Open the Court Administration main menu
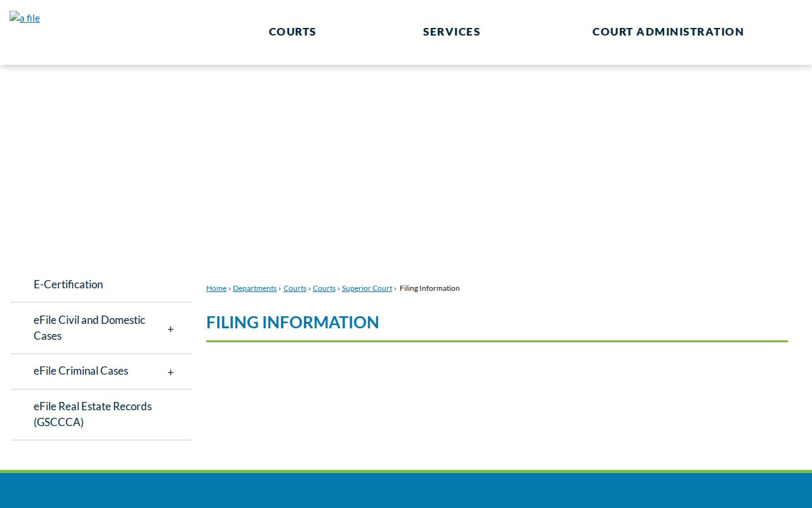Screen dimensions: 812x508 (668, 32)
